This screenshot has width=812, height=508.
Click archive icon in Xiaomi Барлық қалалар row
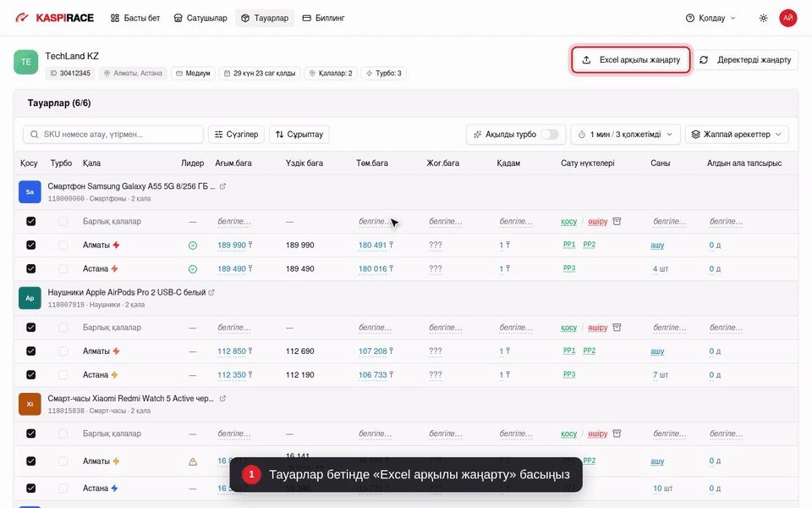617,433
